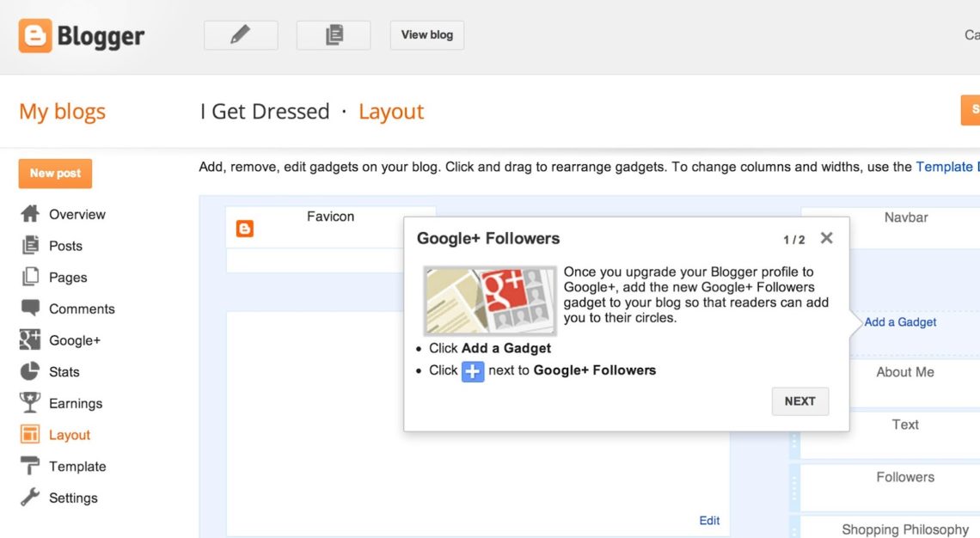Click the pencil compose post button

pos(241,35)
